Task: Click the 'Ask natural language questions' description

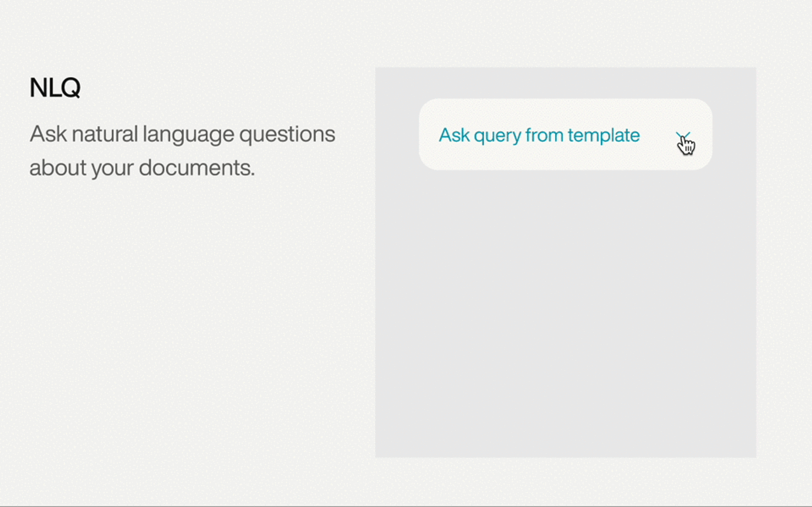Action: pos(182,151)
